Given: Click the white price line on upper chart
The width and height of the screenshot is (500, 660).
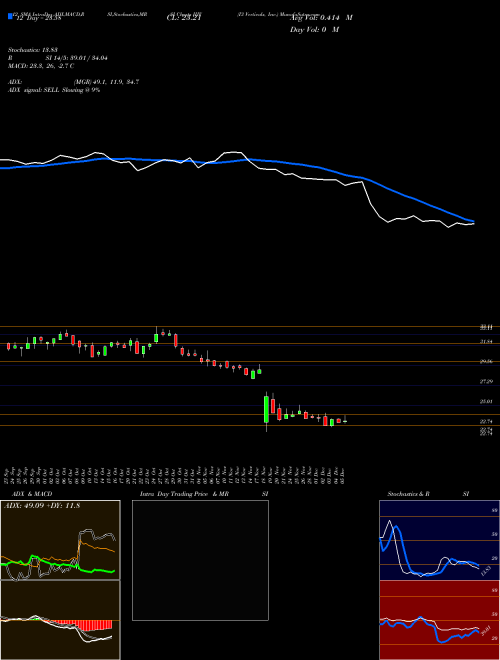Looking at the screenshot, I should (370, 203).
